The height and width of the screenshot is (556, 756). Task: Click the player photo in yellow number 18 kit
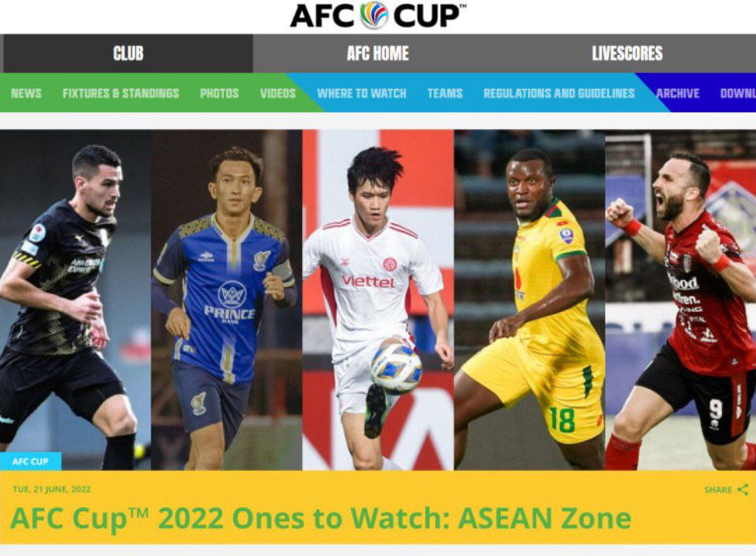tap(530, 300)
